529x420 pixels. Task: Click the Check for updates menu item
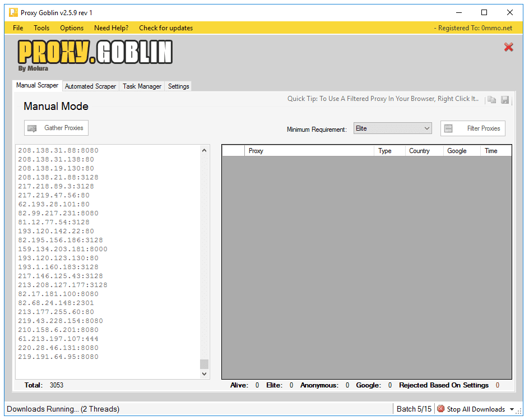[x=166, y=28]
